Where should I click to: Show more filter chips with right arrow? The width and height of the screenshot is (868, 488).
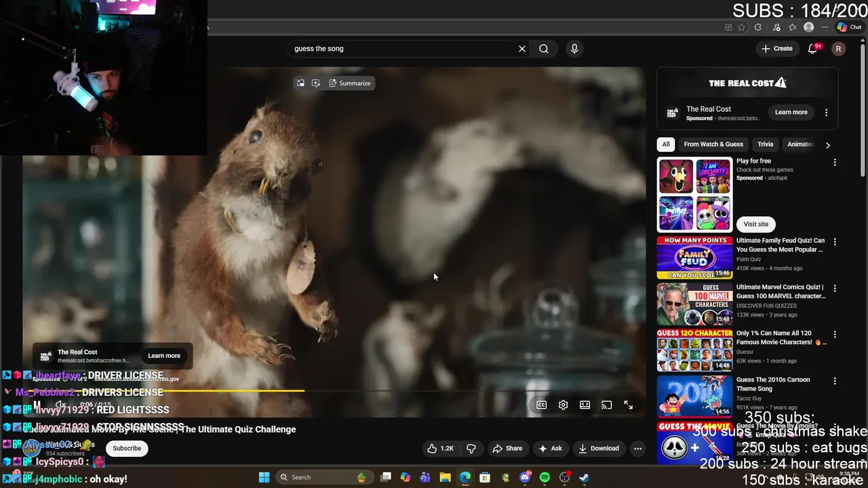[x=827, y=145]
